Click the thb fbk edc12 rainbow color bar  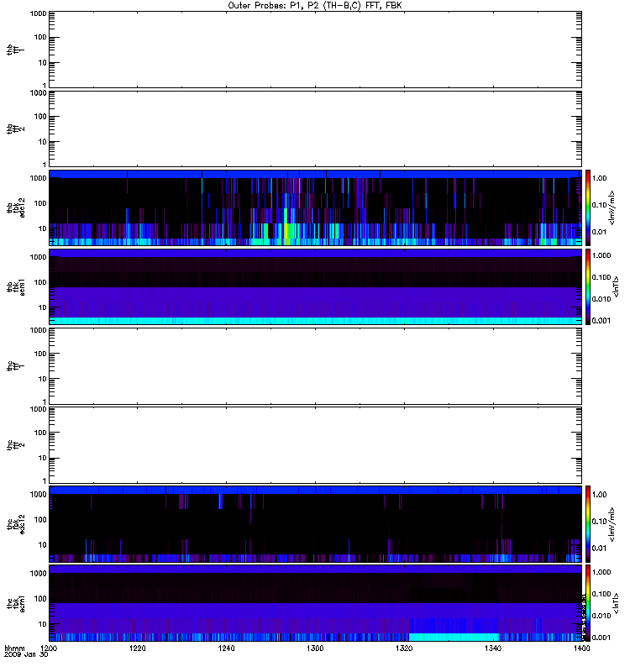[588, 207]
